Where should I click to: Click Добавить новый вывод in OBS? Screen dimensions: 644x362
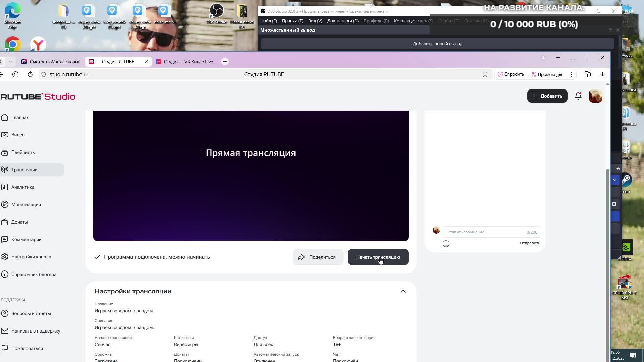pos(437,44)
